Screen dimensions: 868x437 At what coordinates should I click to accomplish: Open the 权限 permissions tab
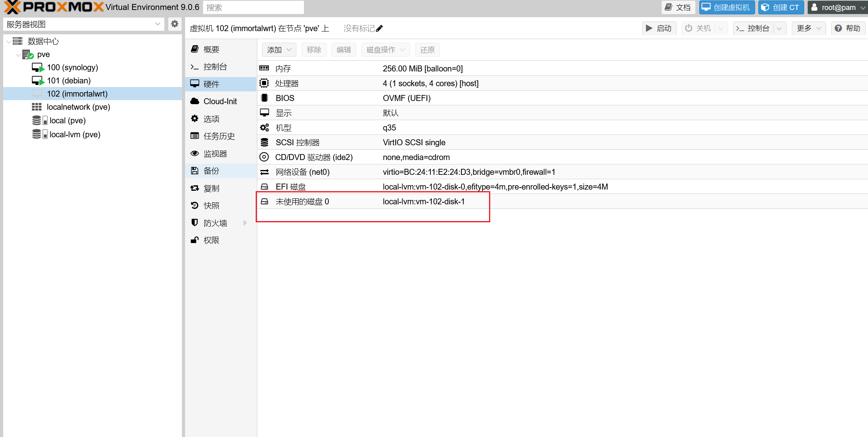pyautogui.click(x=221, y=240)
